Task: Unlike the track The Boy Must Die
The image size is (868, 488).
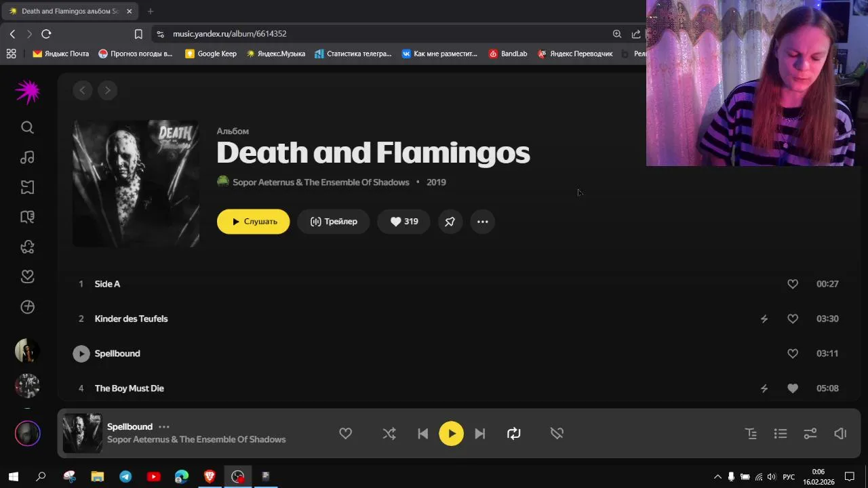Action: pyautogui.click(x=792, y=388)
